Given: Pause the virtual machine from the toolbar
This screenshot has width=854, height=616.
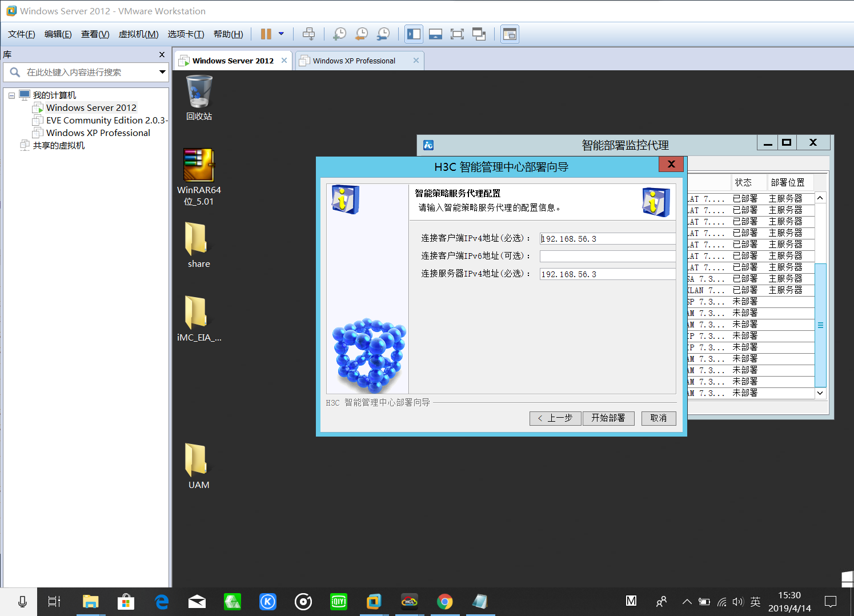Looking at the screenshot, I should (266, 34).
